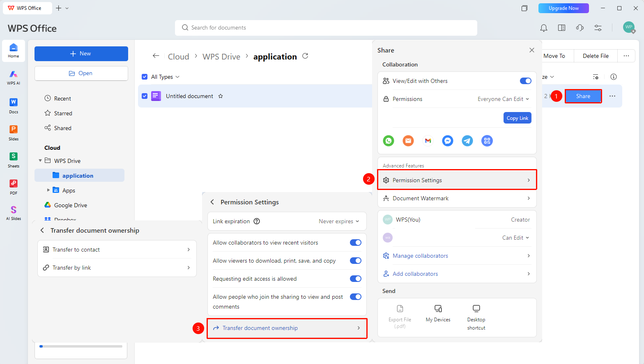
Task: Select Transfer to contact
Action: tap(117, 250)
